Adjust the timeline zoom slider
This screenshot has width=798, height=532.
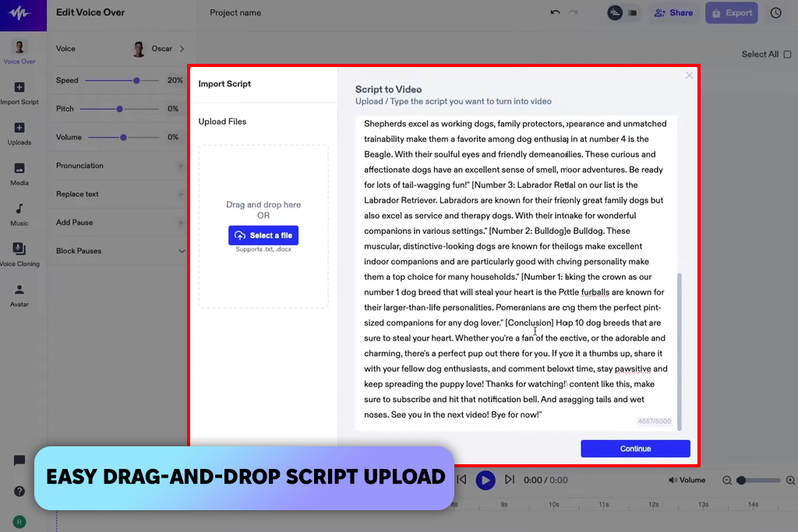[758, 480]
